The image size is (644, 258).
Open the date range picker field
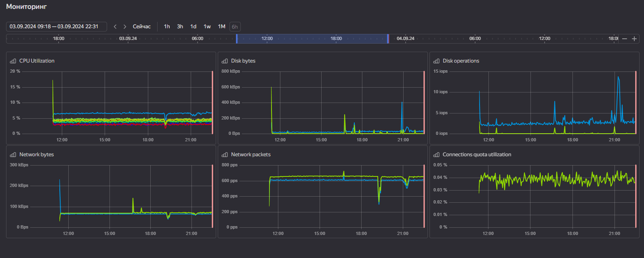coord(57,27)
